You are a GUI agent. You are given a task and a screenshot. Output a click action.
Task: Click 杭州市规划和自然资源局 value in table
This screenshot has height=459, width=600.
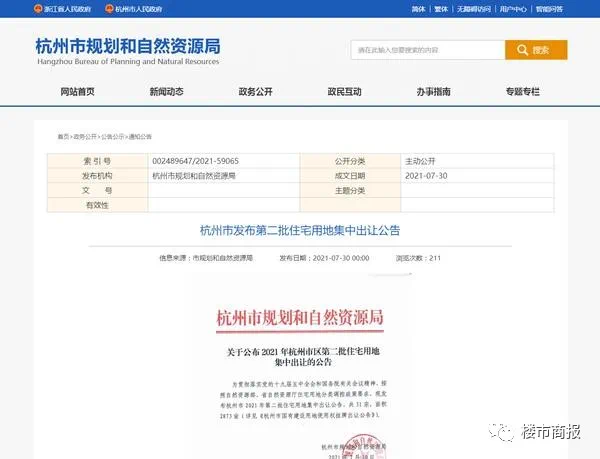click(194, 176)
